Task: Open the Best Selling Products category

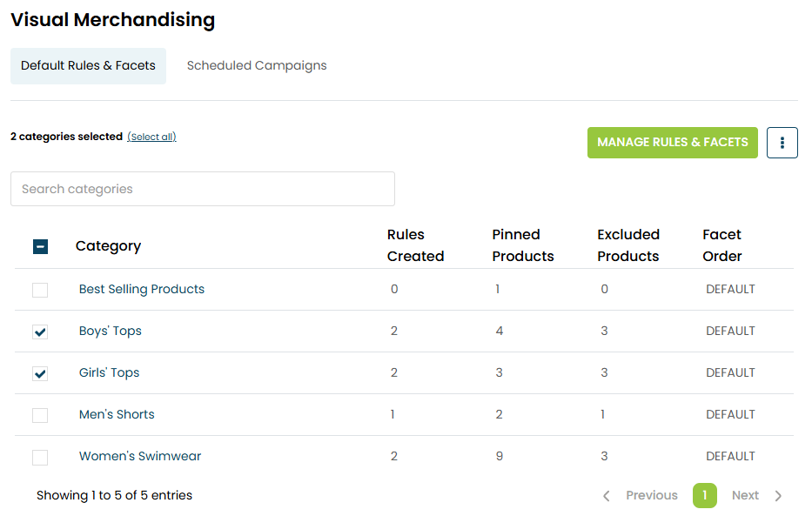Action: click(x=142, y=290)
